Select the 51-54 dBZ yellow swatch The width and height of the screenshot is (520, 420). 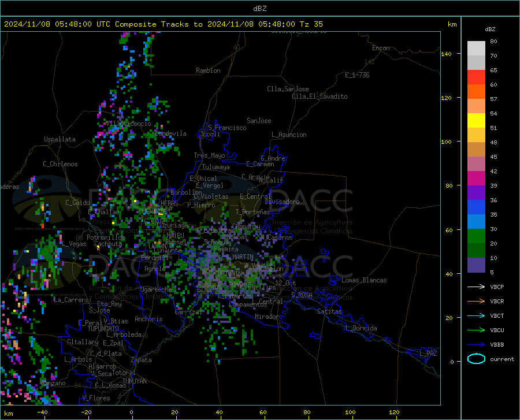[476, 121]
